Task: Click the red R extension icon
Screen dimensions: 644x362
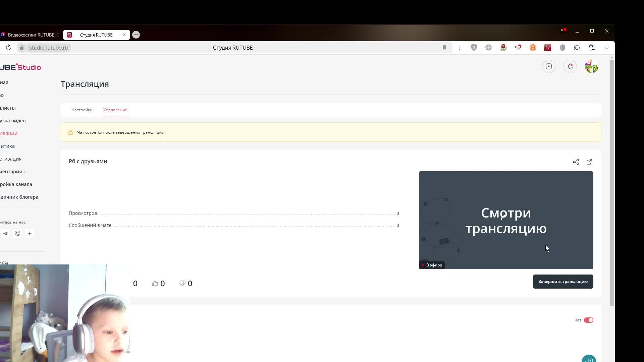Action: point(548,48)
